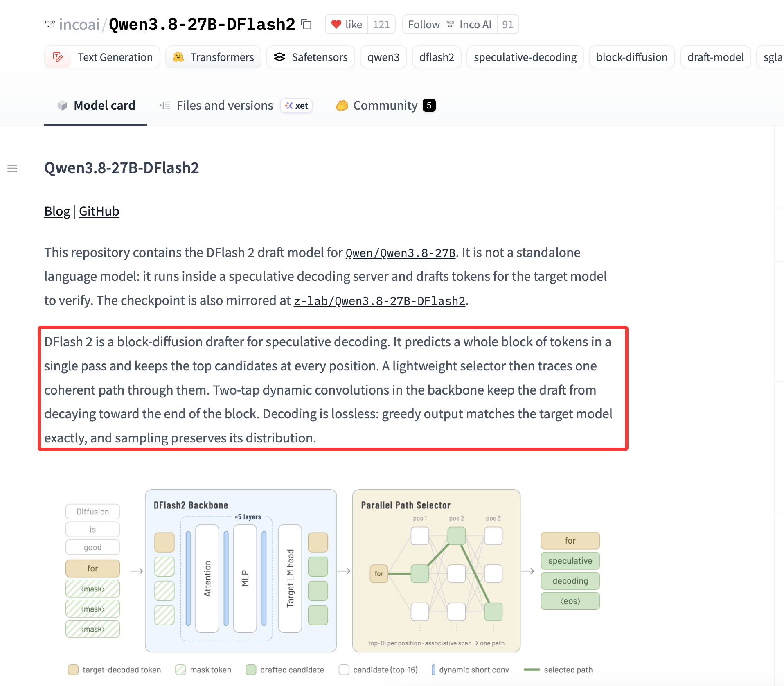Click the 'dynamic short conv' legend label
Viewport: 784px width, 686px height.
pyautogui.click(x=474, y=670)
